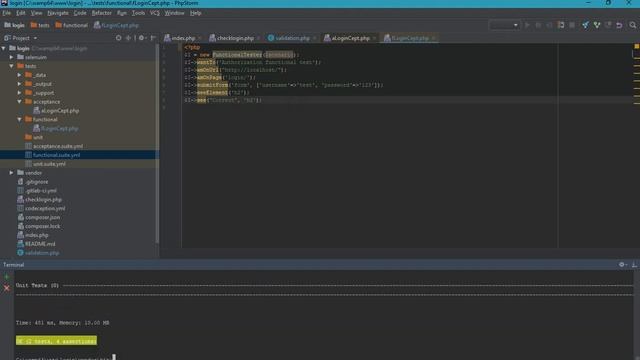The height and width of the screenshot is (360, 640).
Task: Collapse the tests folder
Action: tap(11, 66)
